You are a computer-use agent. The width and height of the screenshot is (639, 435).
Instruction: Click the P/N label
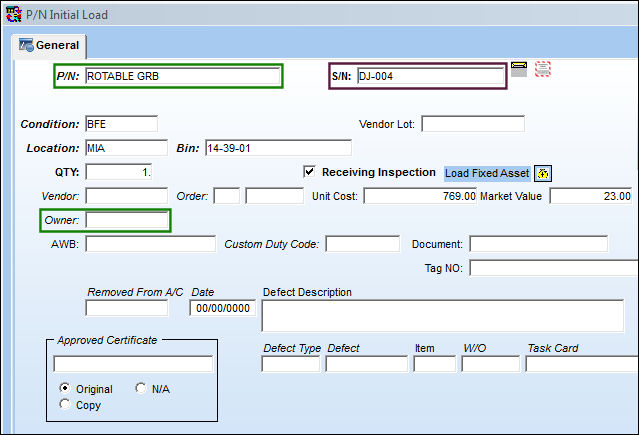68,76
